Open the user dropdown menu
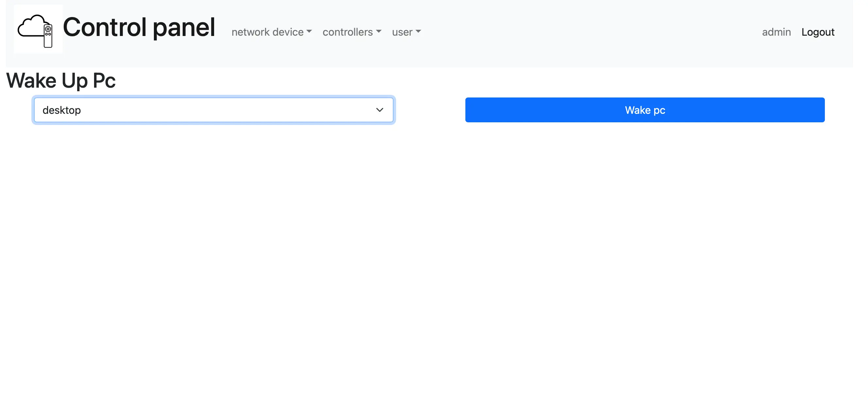 click(x=403, y=32)
